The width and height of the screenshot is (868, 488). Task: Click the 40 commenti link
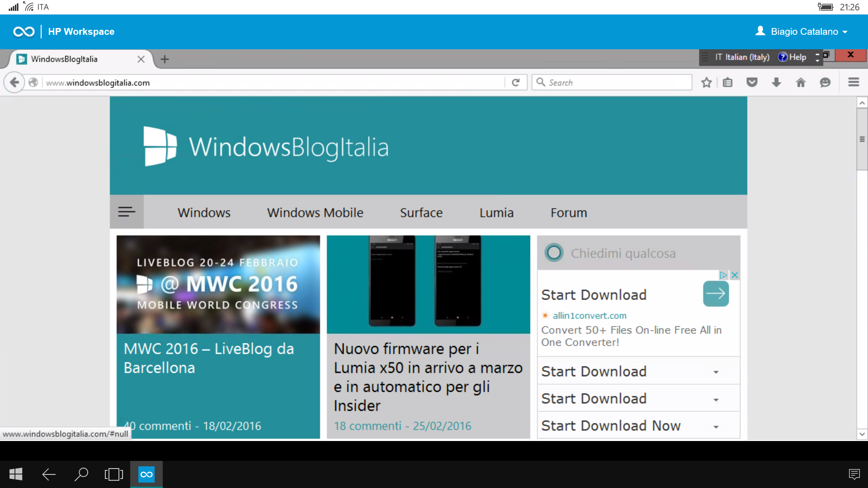coord(158,426)
